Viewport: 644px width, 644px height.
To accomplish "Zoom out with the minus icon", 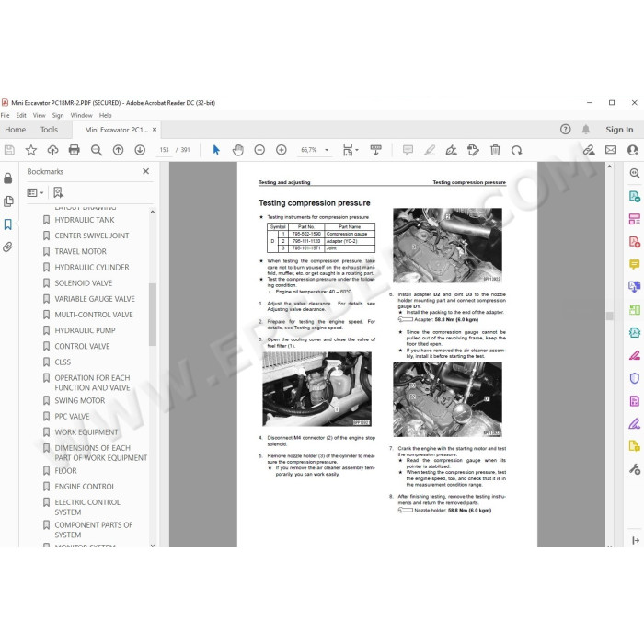I will point(259,150).
